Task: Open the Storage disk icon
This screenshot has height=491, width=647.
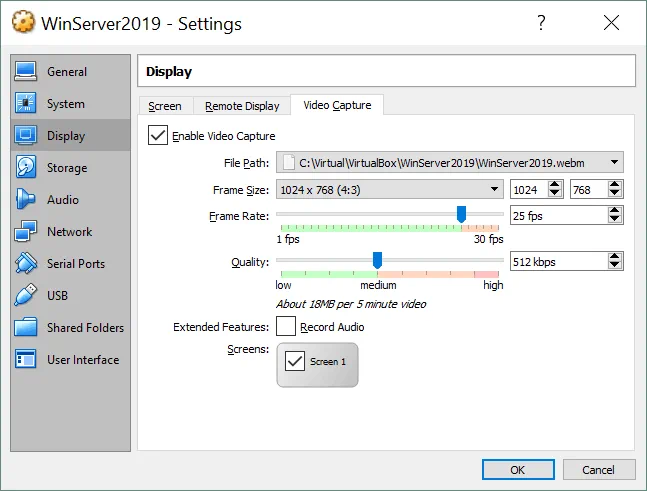Action: tap(26, 168)
